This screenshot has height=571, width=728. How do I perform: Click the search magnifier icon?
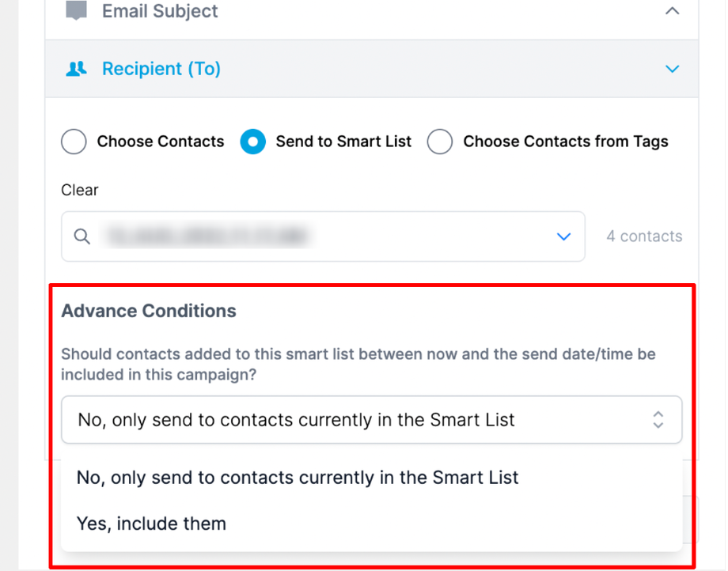click(x=82, y=236)
